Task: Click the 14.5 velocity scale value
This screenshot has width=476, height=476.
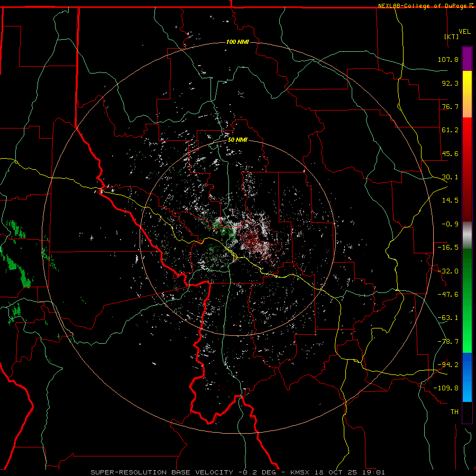Action: (x=450, y=200)
